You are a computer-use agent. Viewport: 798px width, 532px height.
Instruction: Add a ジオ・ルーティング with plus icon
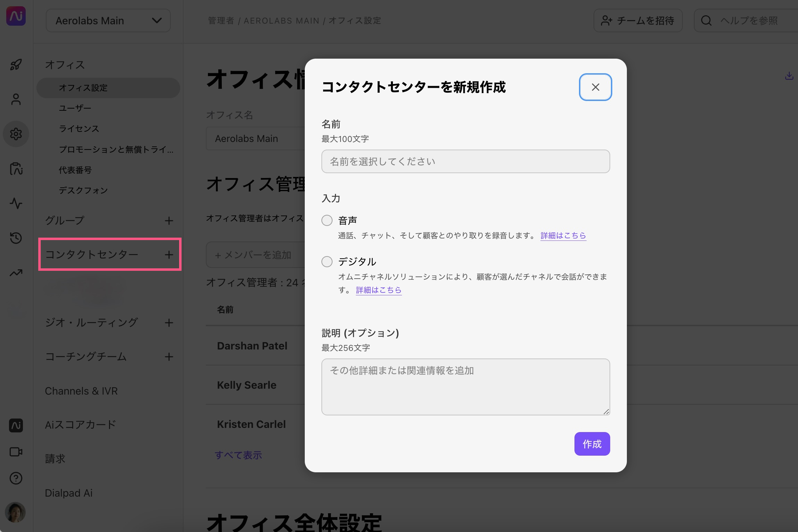tap(169, 323)
